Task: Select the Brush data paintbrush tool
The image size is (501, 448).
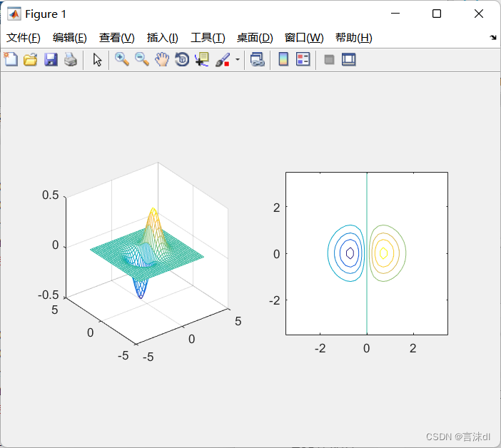Action: [x=223, y=60]
